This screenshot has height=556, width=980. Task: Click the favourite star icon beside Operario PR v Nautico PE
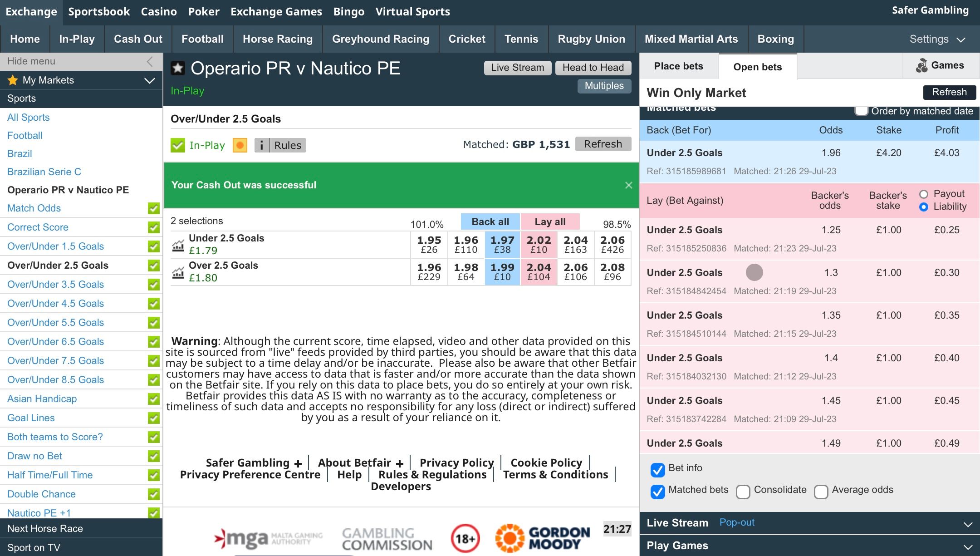[x=177, y=68]
